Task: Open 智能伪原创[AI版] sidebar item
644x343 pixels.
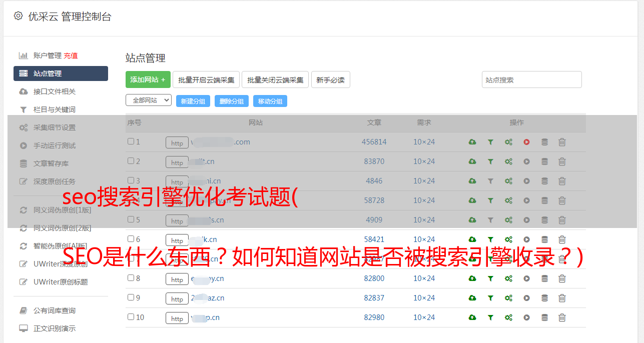Action: coord(60,246)
